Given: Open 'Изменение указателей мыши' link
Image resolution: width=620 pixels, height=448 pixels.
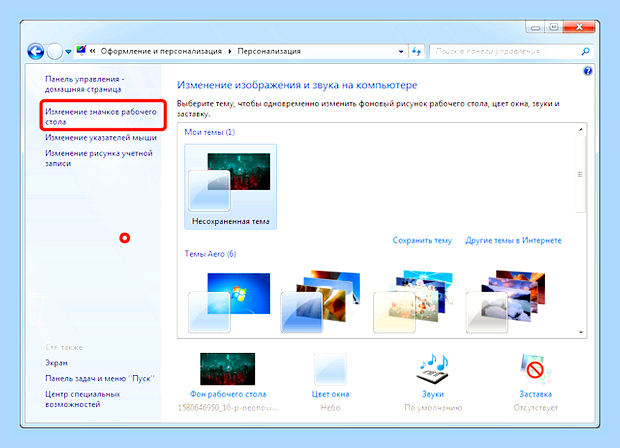Looking at the screenshot, I should [101, 138].
